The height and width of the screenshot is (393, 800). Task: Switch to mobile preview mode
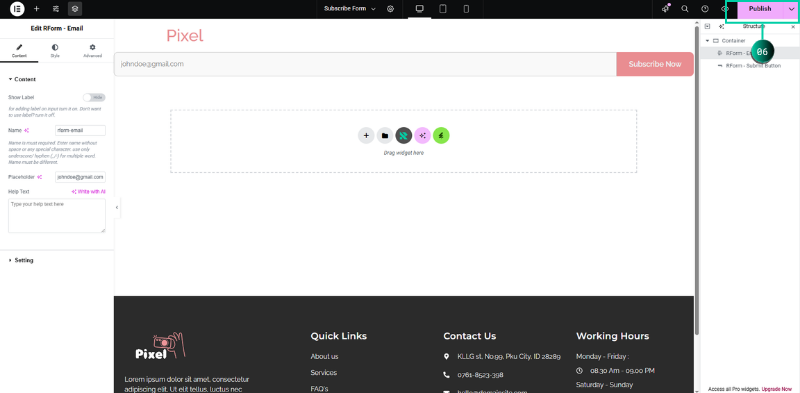pyautogui.click(x=466, y=9)
